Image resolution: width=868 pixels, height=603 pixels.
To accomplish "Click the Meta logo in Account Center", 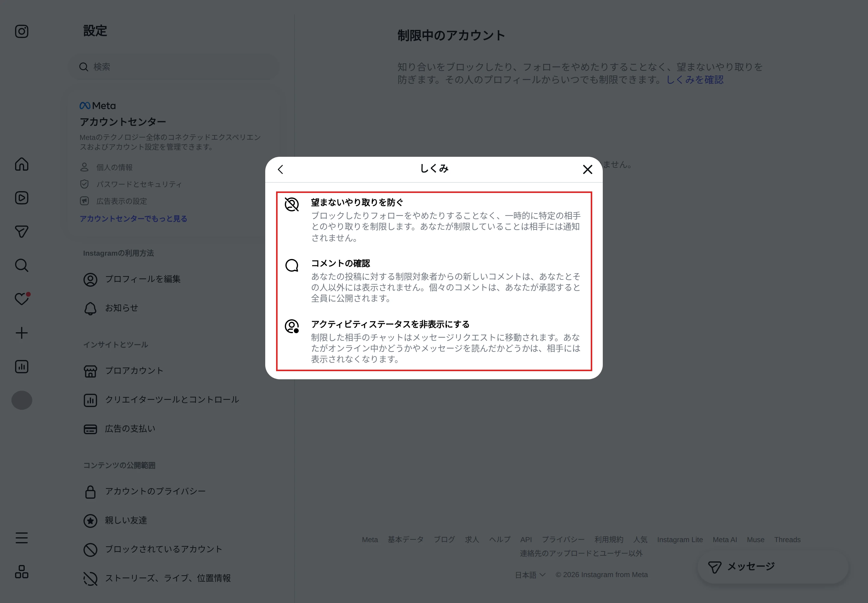I will 97,106.
